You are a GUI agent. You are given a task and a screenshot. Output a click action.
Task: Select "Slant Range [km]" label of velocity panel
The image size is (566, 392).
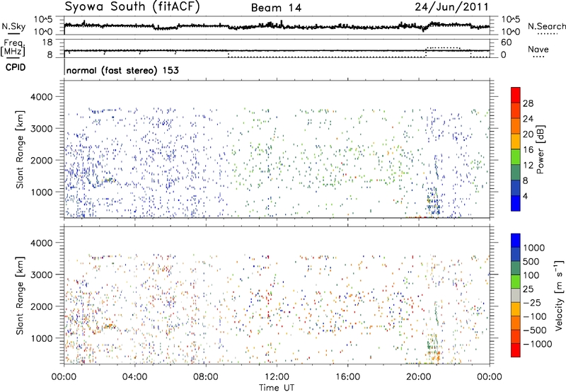(x=21, y=295)
